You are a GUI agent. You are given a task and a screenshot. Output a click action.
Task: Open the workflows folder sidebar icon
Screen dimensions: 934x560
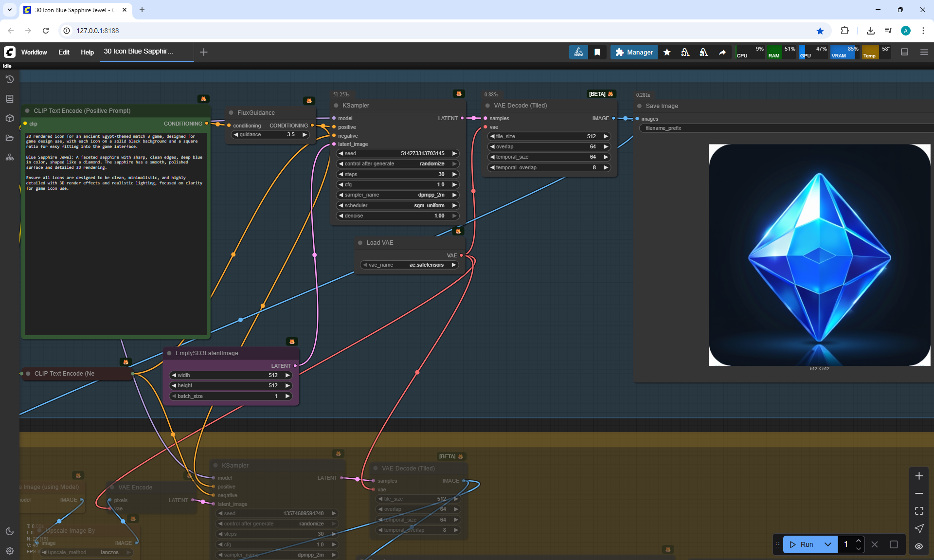pyautogui.click(x=10, y=138)
